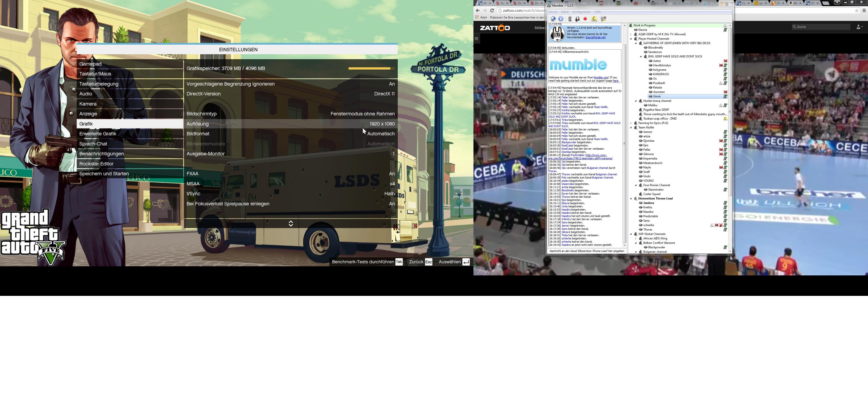Image resolution: width=868 pixels, height=412 pixels.
Task: Change the MSAA x4 setting
Action: pyautogui.click(x=291, y=184)
